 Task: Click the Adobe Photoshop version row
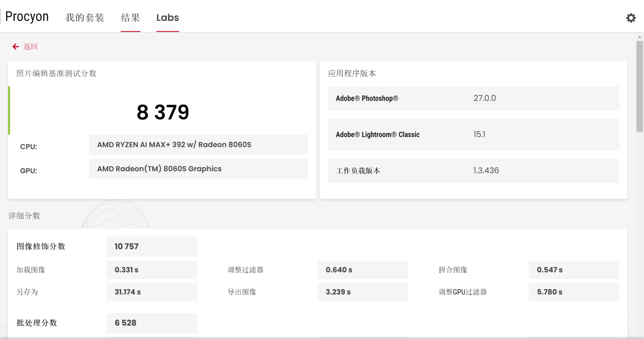coord(473,98)
